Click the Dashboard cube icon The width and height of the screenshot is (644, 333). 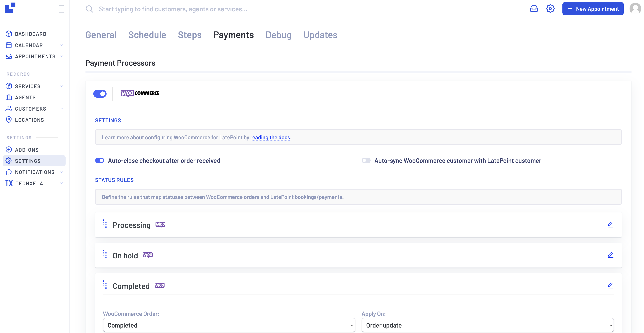pos(9,34)
